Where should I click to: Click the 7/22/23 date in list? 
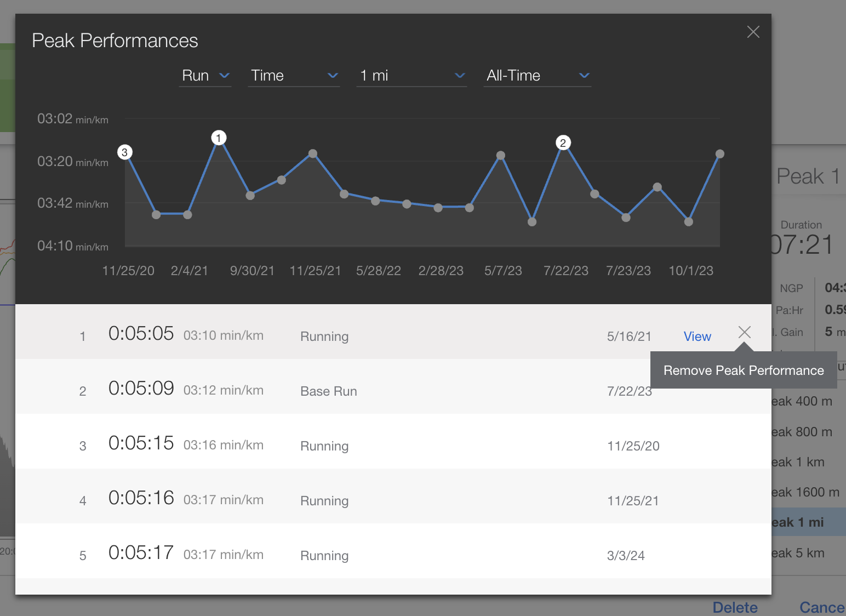click(x=629, y=391)
